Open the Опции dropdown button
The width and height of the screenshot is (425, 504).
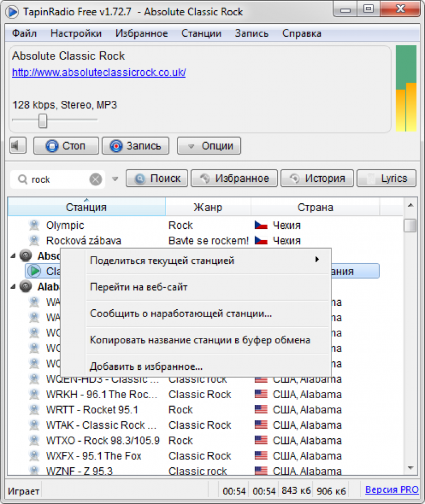click(209, 146)
